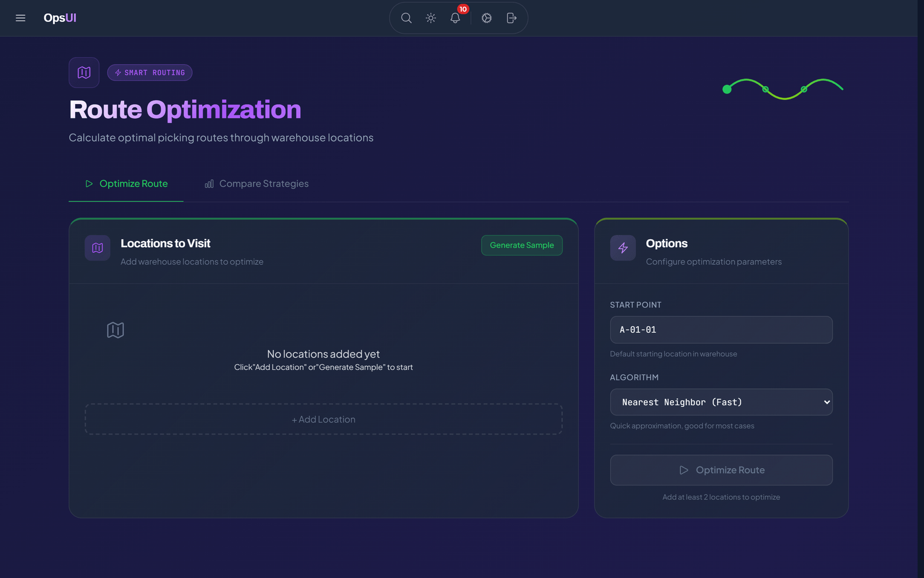Click the Generate Sample button
The width and height of the screenshot is (924, 578).
[x=522, y=245]
